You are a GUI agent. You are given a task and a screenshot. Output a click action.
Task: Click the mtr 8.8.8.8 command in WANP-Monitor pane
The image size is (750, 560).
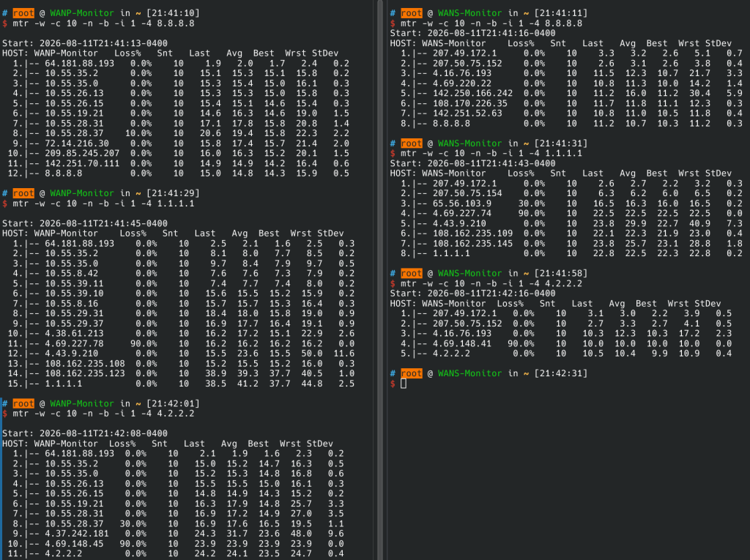click(103, 23)
